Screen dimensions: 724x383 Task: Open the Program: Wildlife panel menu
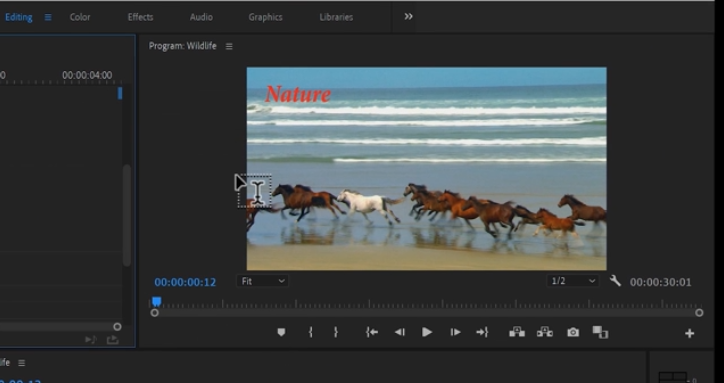(x=229, y=46)
